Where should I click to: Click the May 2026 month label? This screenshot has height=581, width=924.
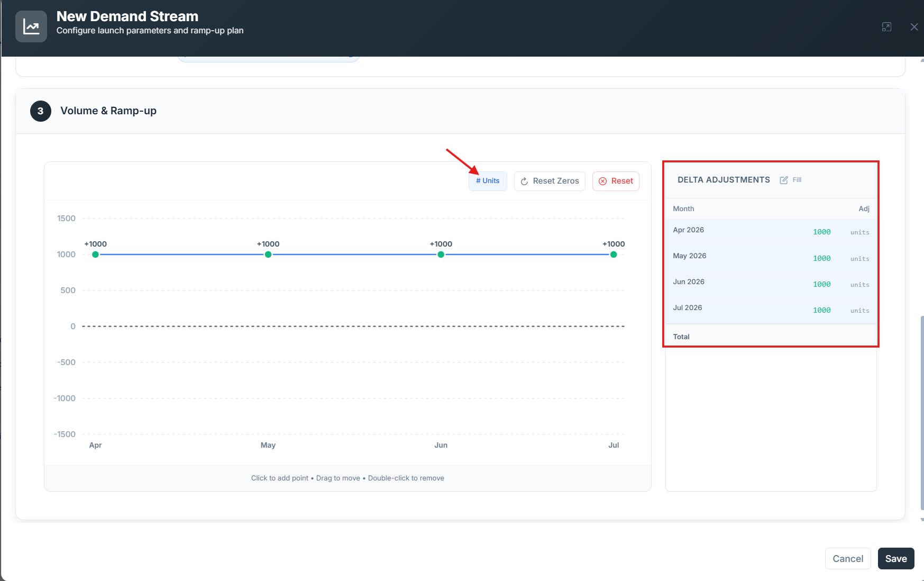(689, 256)
